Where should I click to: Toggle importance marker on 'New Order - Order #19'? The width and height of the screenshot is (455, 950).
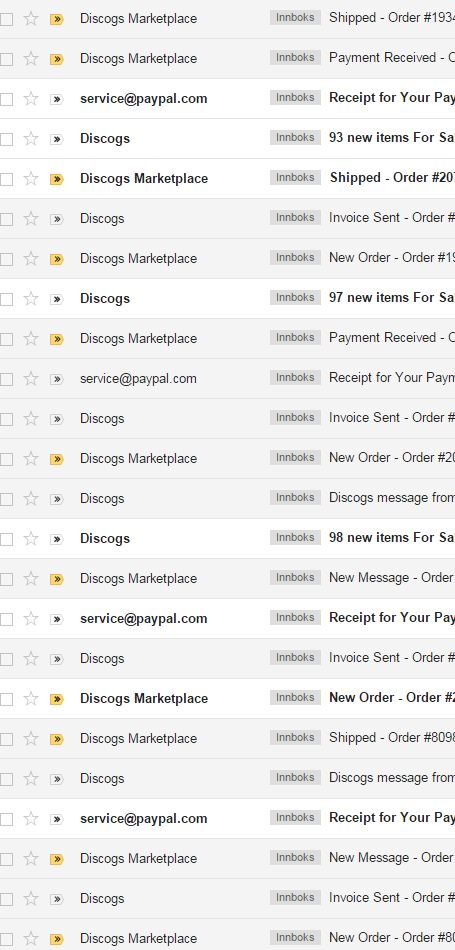coord(56,259)
